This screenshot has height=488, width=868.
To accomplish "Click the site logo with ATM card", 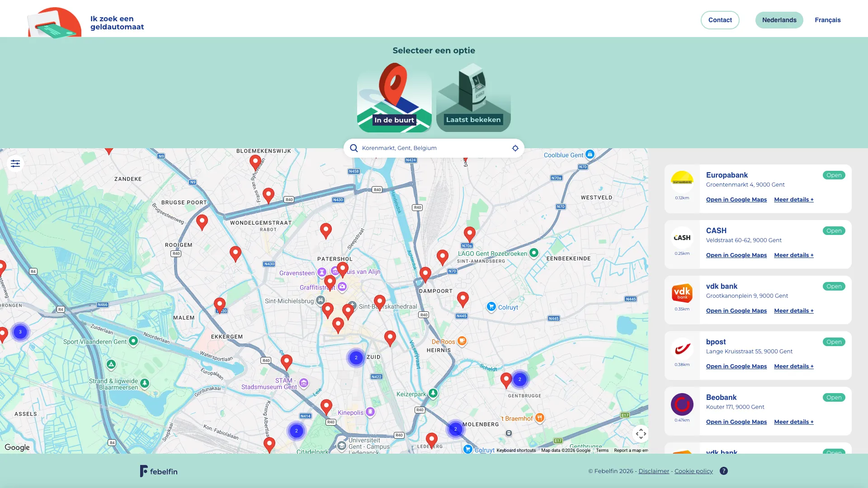I will pos(54,22).
